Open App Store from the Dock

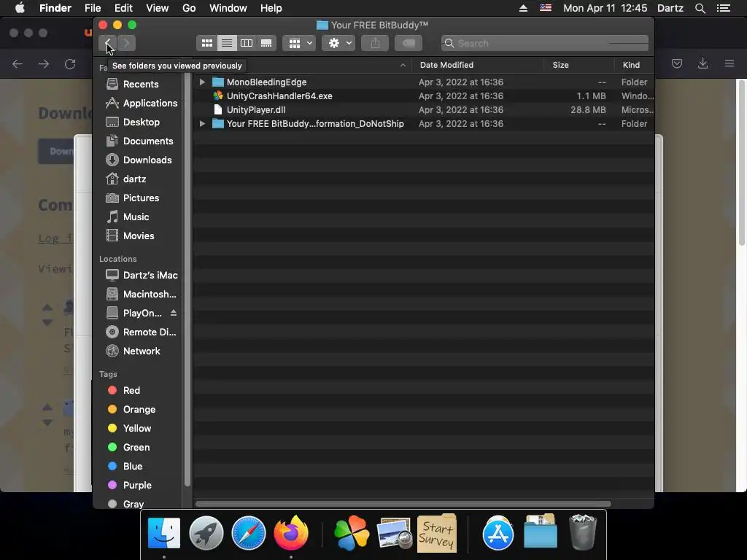coord(498,533)
